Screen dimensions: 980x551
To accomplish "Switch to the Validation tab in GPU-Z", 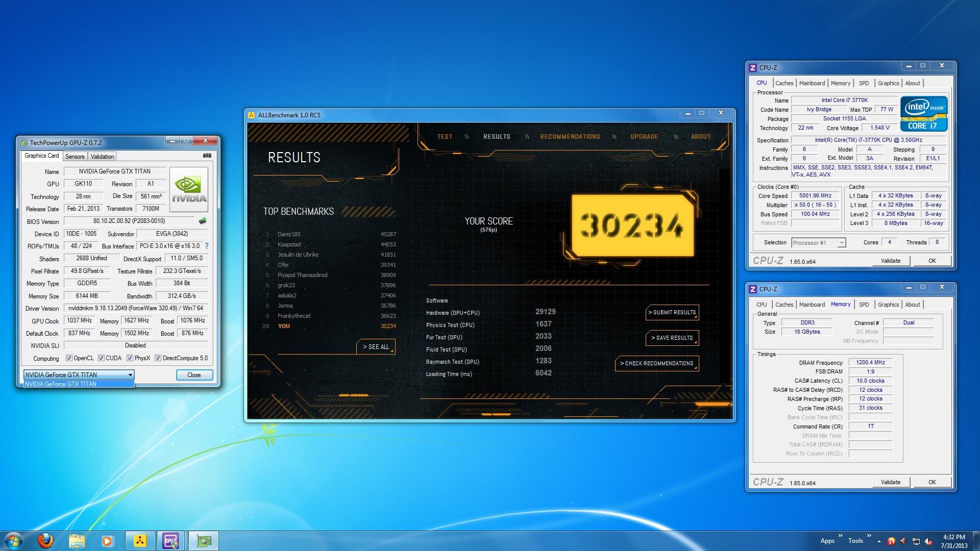I will (x=102, y=157).
